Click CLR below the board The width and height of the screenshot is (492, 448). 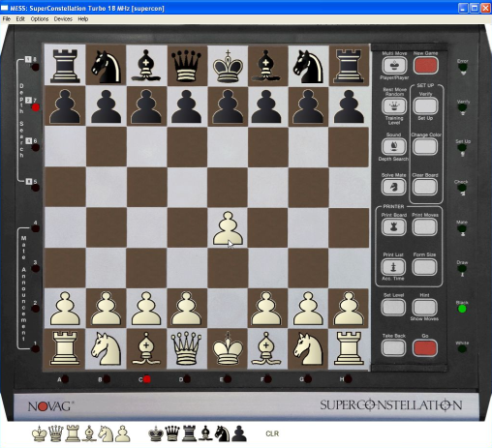point(272,433)
